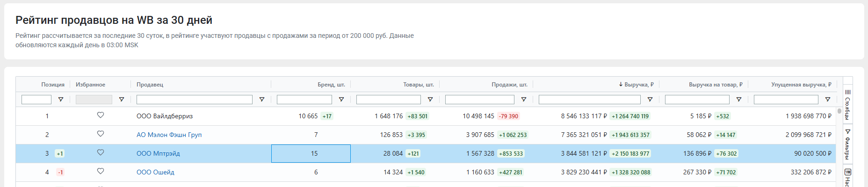868x187 pixels.
Task: Open the Столбцы side panel tab
Action: 847,105
